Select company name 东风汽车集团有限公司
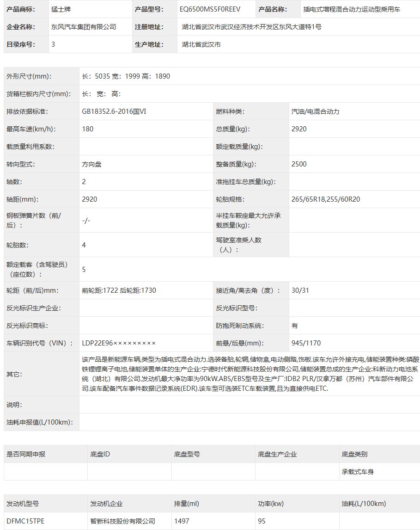This screenshot has width=420, height=530. [x=84, y=27]
